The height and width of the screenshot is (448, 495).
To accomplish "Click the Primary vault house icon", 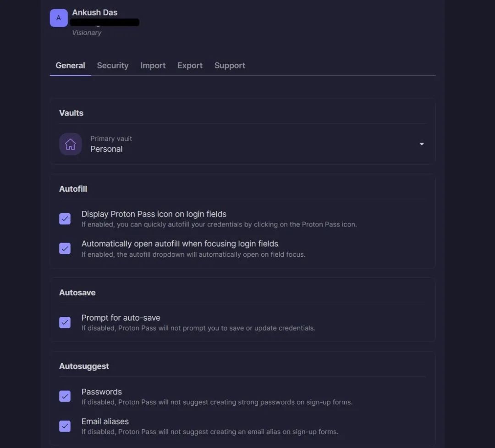I will (x=70, y=144).
